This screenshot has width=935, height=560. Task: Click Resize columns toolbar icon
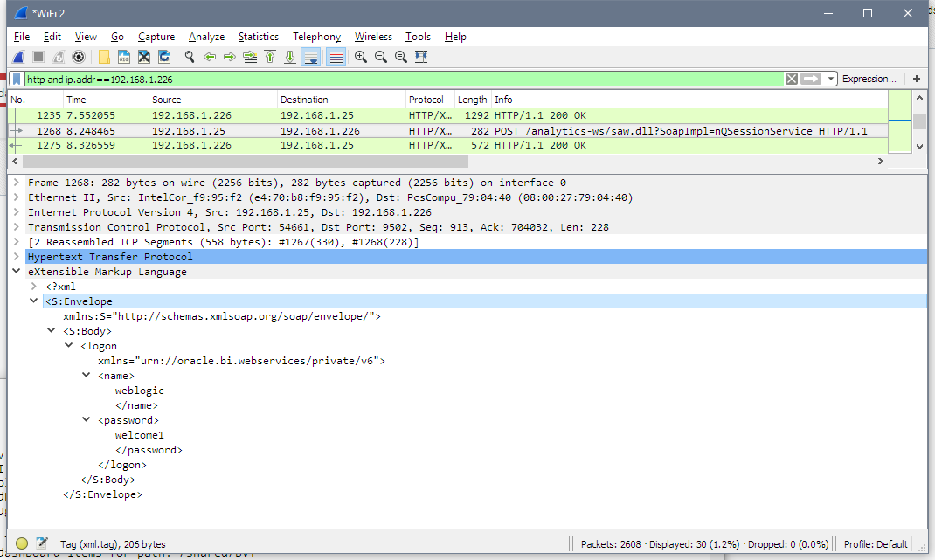coord(421,58)
